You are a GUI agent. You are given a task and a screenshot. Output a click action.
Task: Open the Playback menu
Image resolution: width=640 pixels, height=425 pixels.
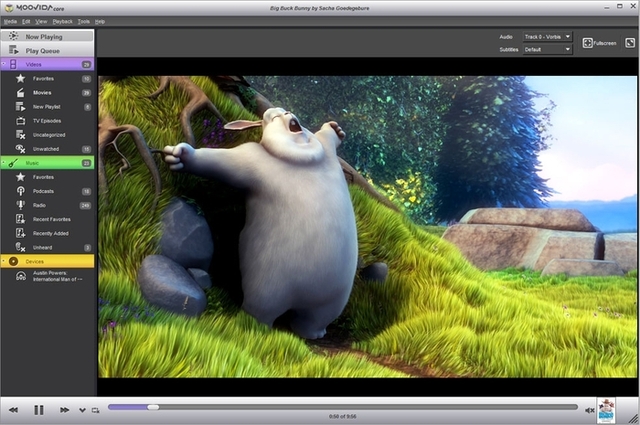pos(62,22)
